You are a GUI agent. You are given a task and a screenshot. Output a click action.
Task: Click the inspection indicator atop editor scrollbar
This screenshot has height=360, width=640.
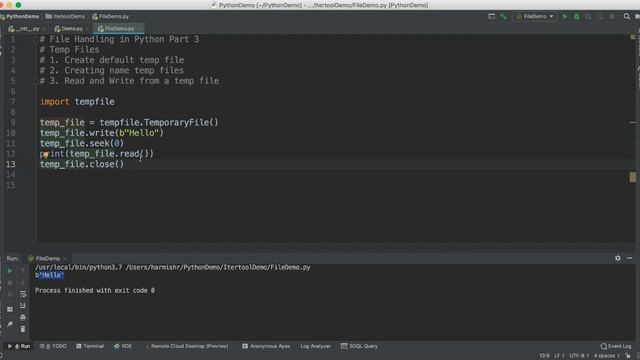[x=633, y=37]
